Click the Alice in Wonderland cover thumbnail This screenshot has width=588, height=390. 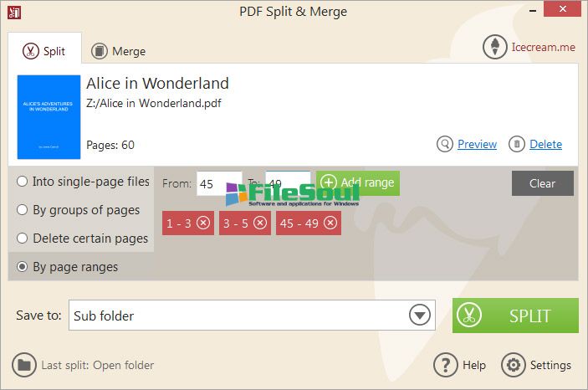pyautogui.click(x=49, y=117)
